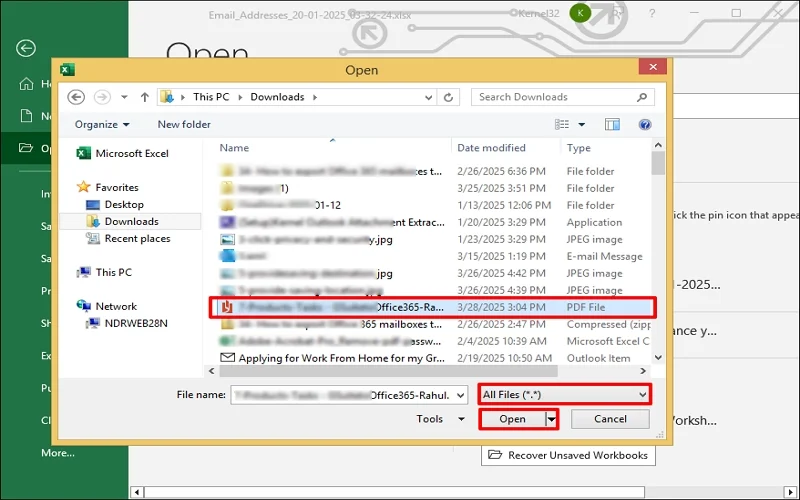Open the Organize dropdown menu

coord(102,125)
